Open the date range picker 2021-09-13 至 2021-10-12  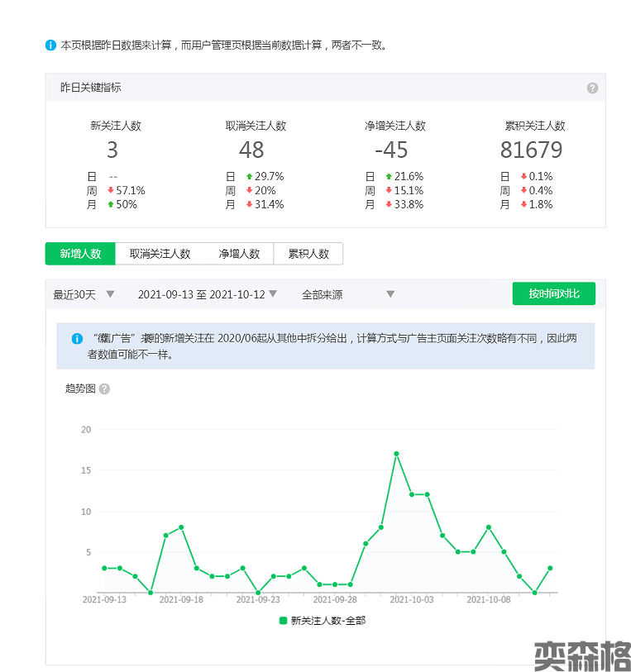207,294
